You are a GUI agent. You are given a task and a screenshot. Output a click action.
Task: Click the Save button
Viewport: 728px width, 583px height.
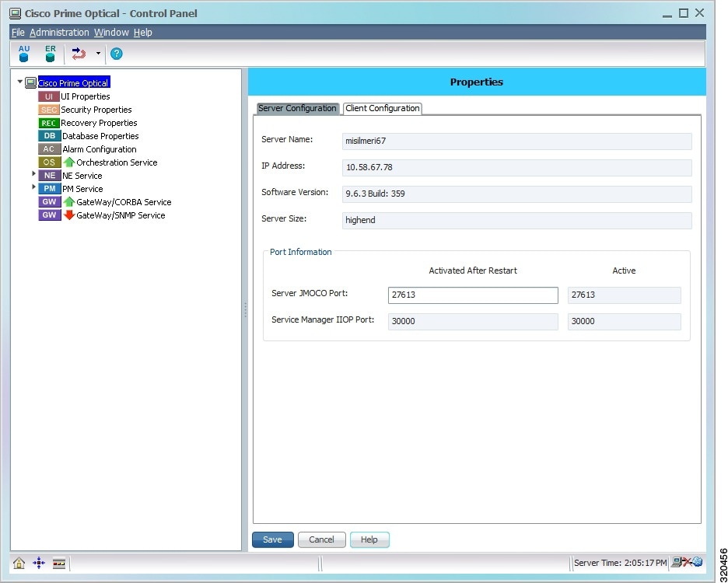pyautogui.click(x=272, y=539)
